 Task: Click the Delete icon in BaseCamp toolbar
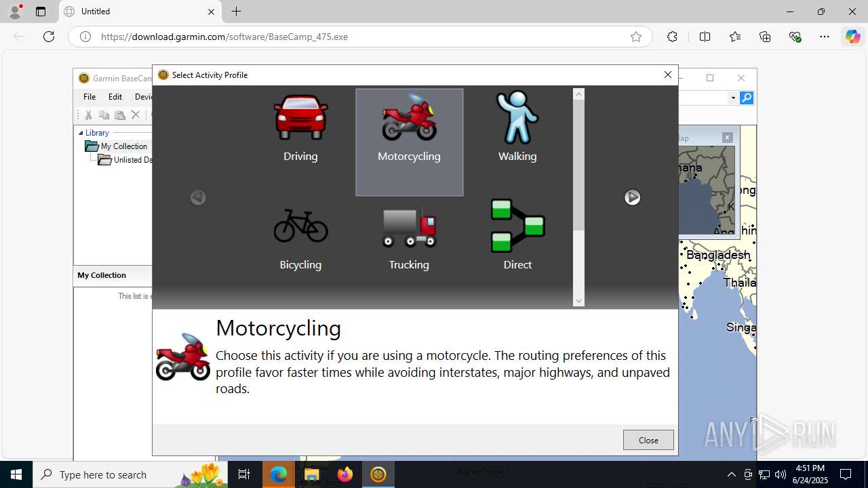(x=136, y=115)
